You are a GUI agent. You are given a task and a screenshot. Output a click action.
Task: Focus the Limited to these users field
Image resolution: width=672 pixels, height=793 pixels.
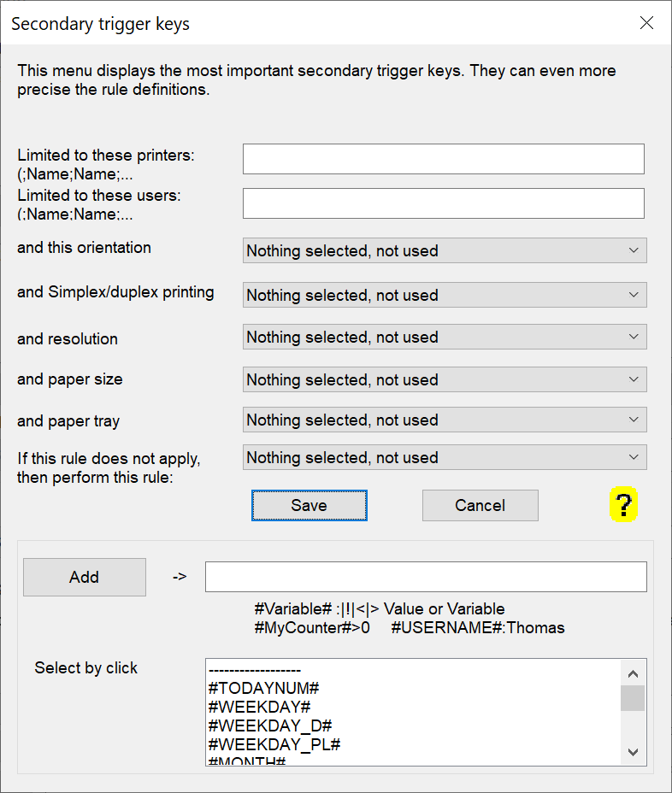point(443,203)
